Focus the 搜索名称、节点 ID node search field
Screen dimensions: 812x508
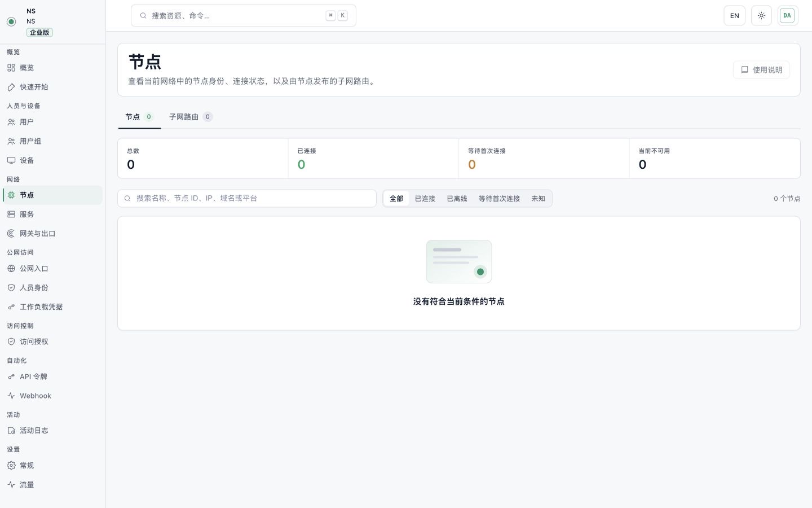(x=247, y=199)
